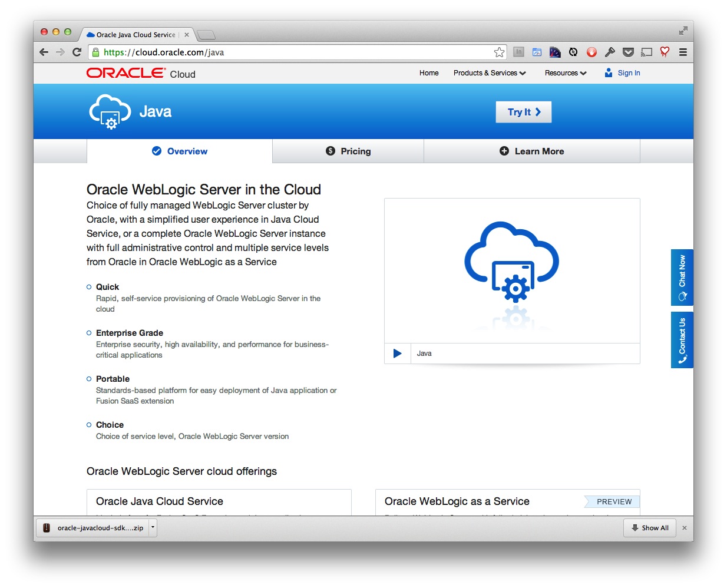Image resolution: width=727 pixels, height=588 pixels.
Task: Click the red heart extension icon
Action: pos(665,52)
